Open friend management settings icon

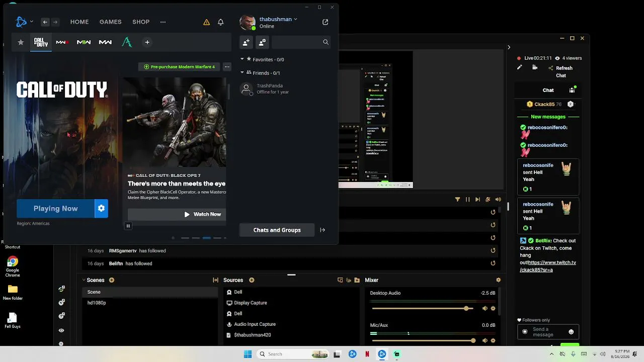[x=262, y=42]
